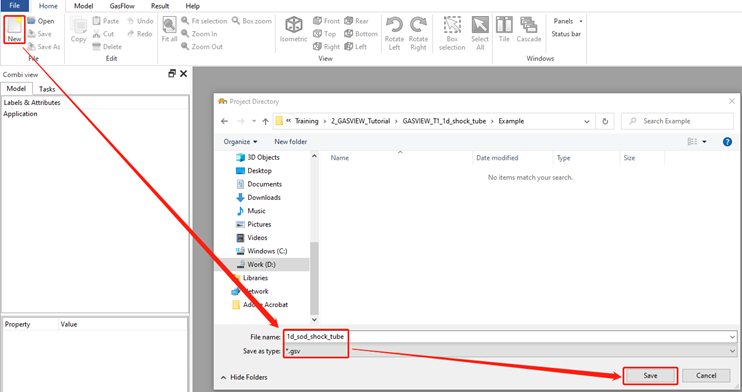The image size is (742, 392).
Task: Open the view options dropdown
Action: click(x=704, y=142)
